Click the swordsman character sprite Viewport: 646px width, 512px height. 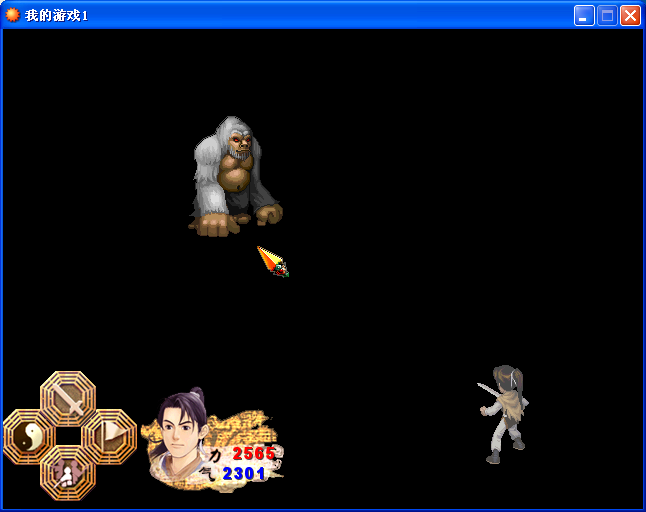pyautogui.click(x=503, y=414)
